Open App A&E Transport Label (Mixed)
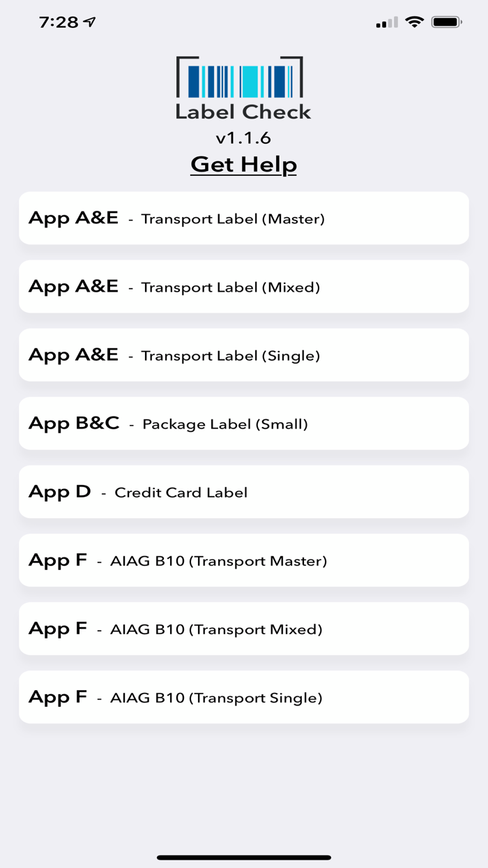Image resolution: width=488 pixels, height=868 pixels. pyautogui.click(x=243, y=286)
